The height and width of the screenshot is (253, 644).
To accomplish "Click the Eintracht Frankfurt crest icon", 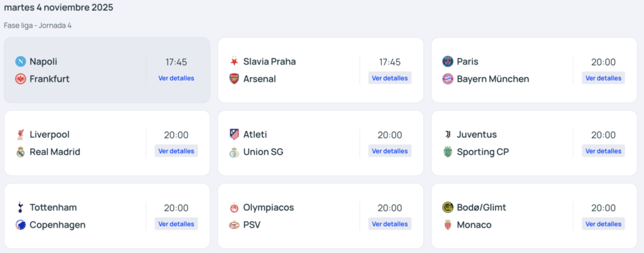I will point(21,79).
